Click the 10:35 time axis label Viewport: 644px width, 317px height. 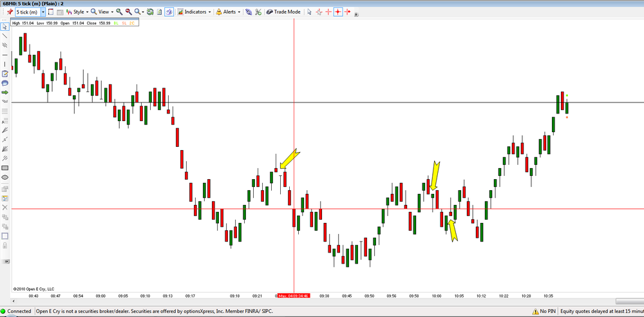(548, 296)
